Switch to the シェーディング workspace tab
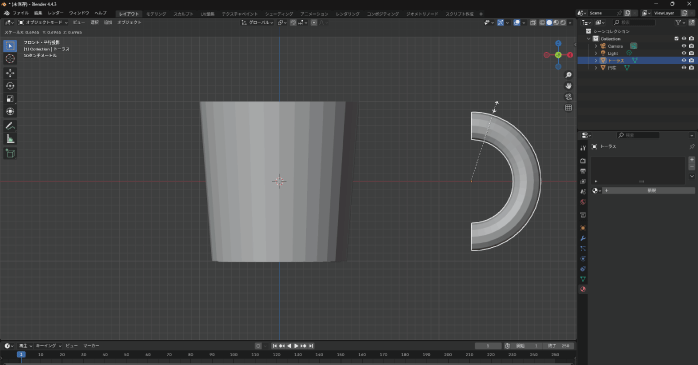 279,14
